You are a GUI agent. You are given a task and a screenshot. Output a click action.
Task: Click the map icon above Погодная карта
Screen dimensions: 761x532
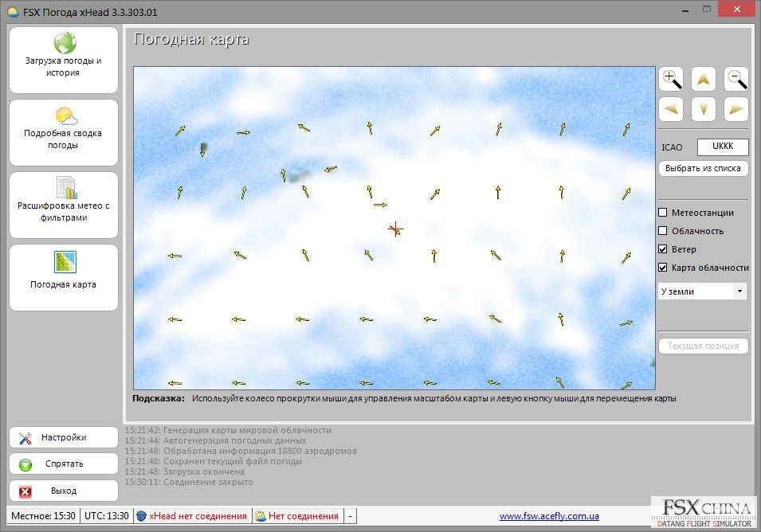click(65, 262)
